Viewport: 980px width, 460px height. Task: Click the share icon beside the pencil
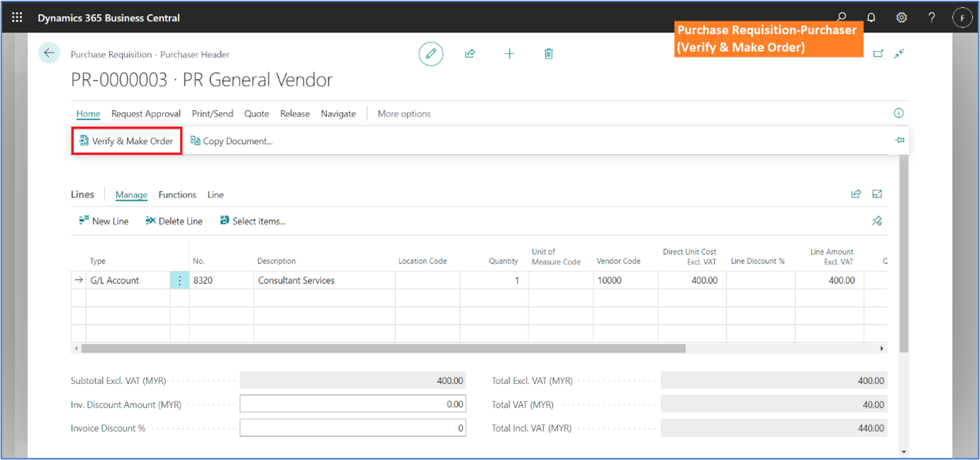[469, 53]
